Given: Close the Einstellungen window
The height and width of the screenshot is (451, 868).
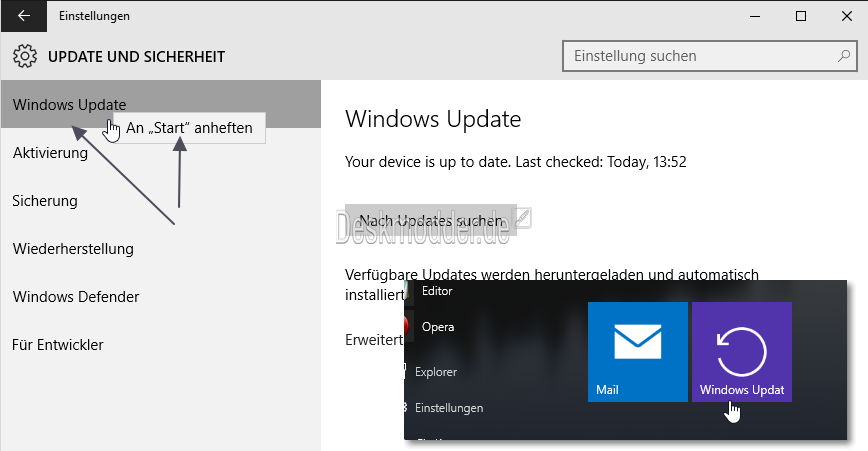Looking at the screenshot, I should click(846, 16).
